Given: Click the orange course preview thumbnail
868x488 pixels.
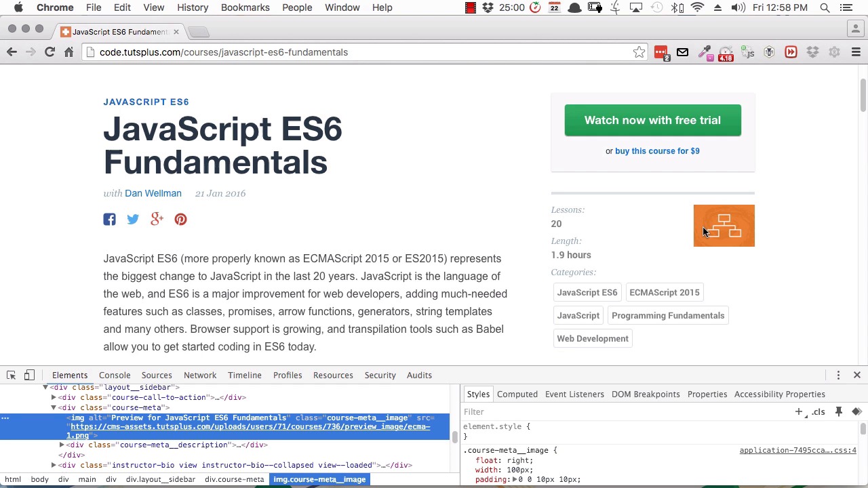Looking at the screenshot, I should pos(724,226).
